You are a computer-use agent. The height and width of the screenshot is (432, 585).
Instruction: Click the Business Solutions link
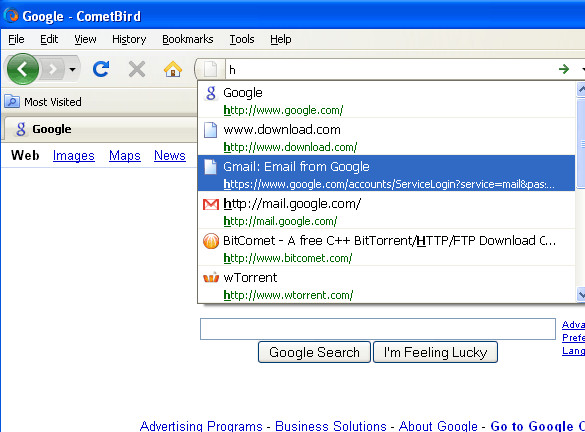[x=331, y=426]
